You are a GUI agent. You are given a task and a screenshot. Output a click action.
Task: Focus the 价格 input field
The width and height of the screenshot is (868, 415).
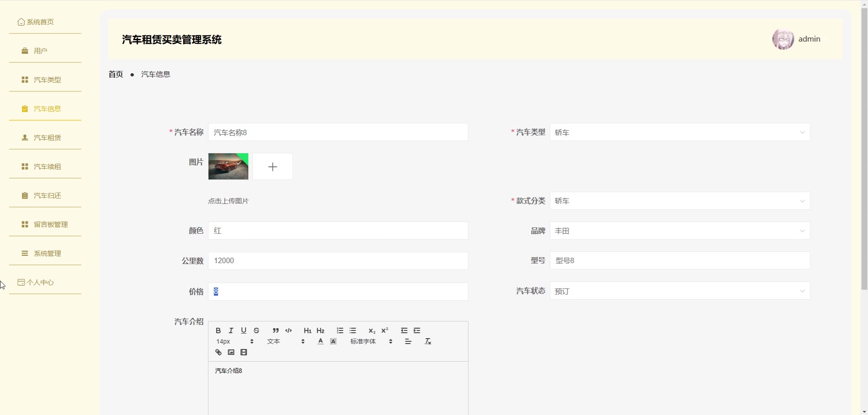338,292
